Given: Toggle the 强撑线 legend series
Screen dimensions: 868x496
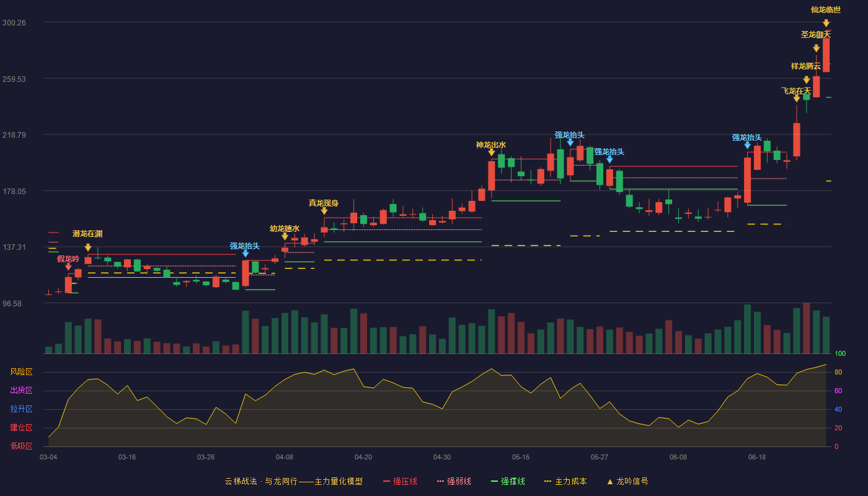Looking at the screenshot, I should (x=508, y=481).
